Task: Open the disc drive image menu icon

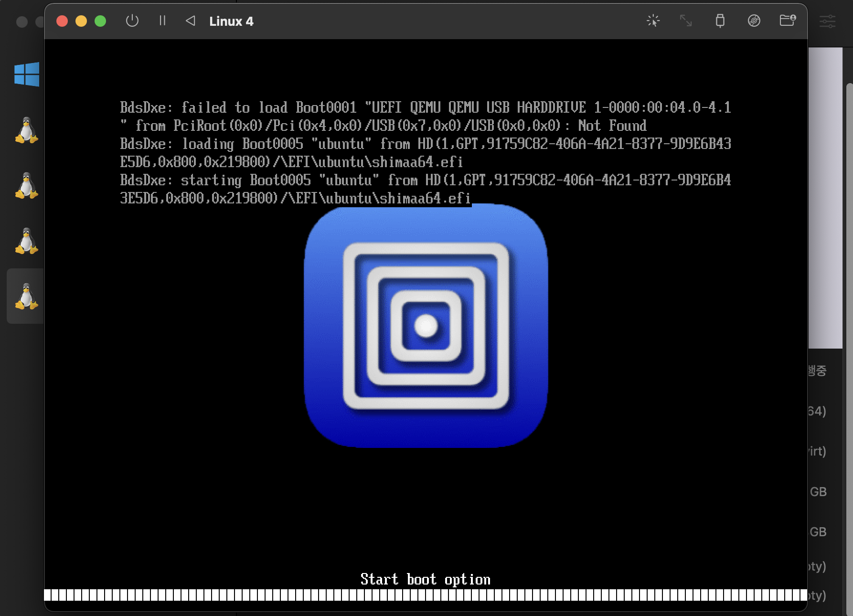Action: pos(754,21)
